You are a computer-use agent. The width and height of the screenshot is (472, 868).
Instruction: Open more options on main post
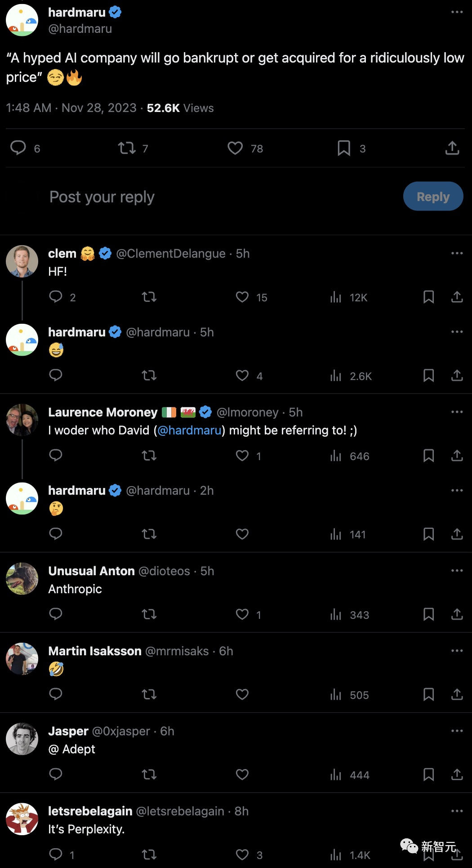pyautogui.click(x=457, y=12)
